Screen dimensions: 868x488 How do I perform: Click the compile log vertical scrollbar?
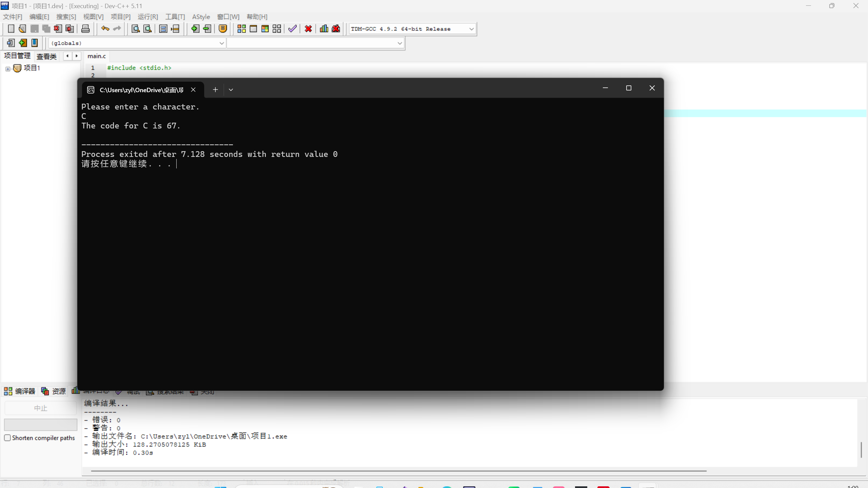click(x=861, y=450)
